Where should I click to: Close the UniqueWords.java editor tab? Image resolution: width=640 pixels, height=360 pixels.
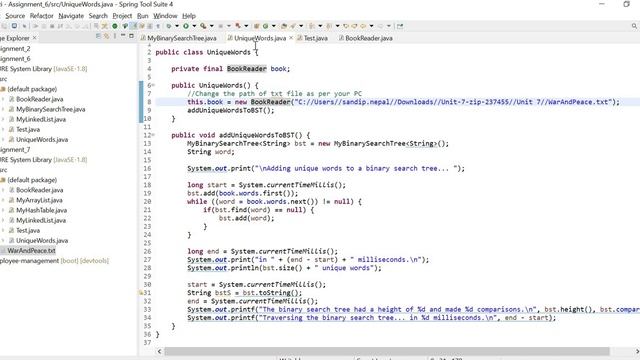[x=291, y=38]
